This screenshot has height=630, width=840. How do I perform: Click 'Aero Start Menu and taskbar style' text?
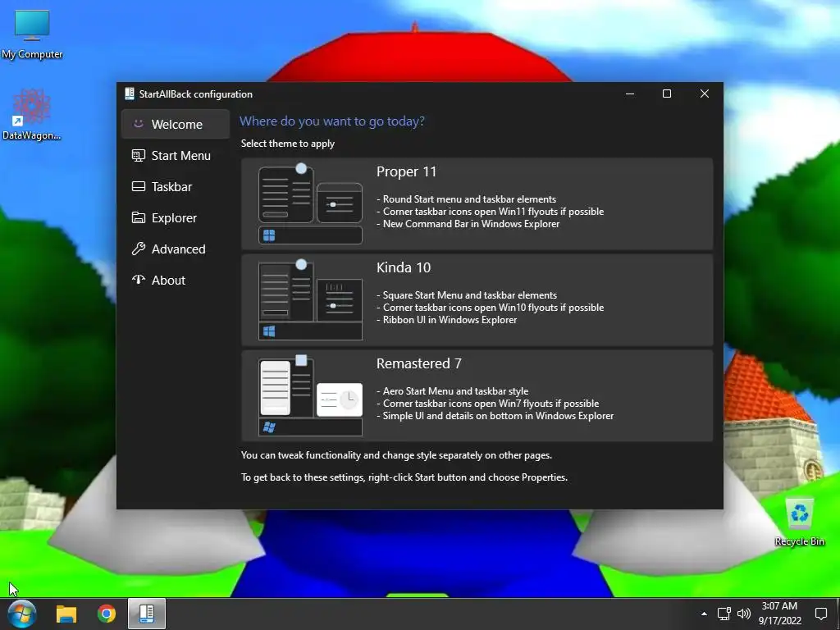point(455,391)
